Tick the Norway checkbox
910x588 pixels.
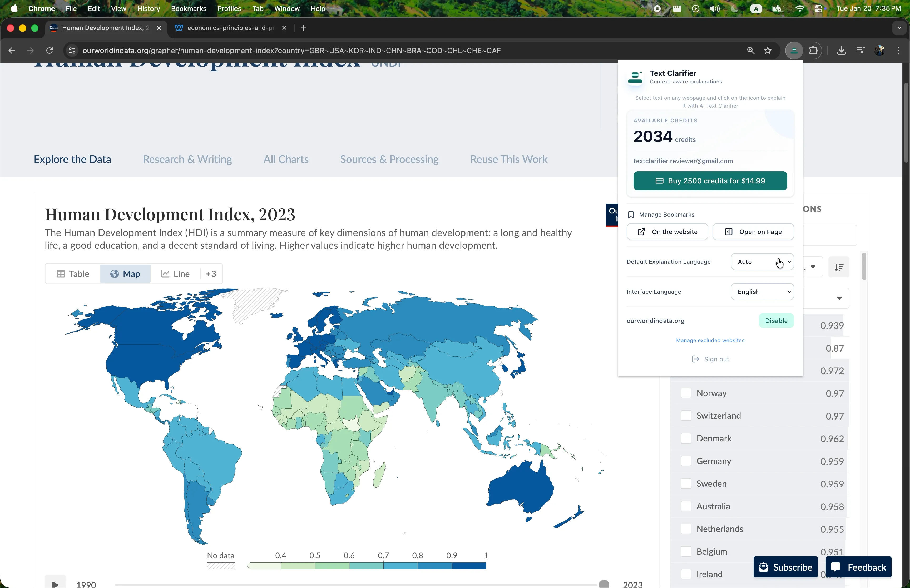pos(686,393)
